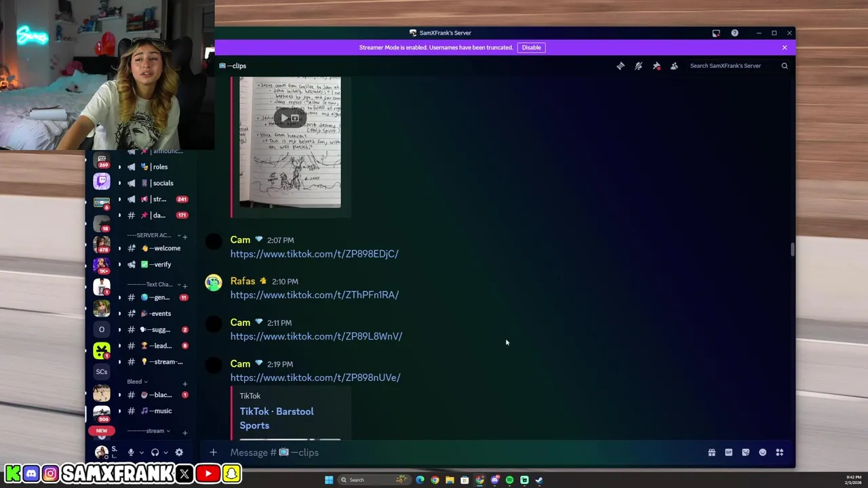
Task: Open TikTok link ending ZP898EDjC
Action: pos(315,253)
